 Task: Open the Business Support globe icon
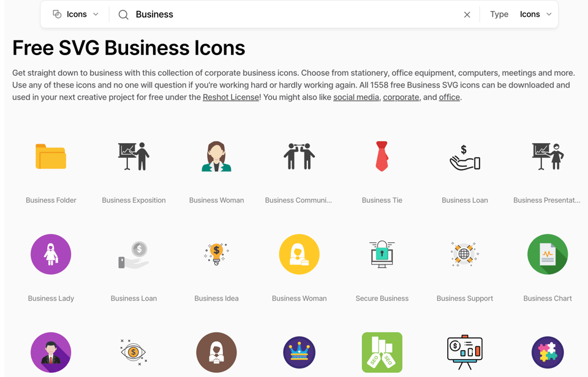click(x=464, y=254)
